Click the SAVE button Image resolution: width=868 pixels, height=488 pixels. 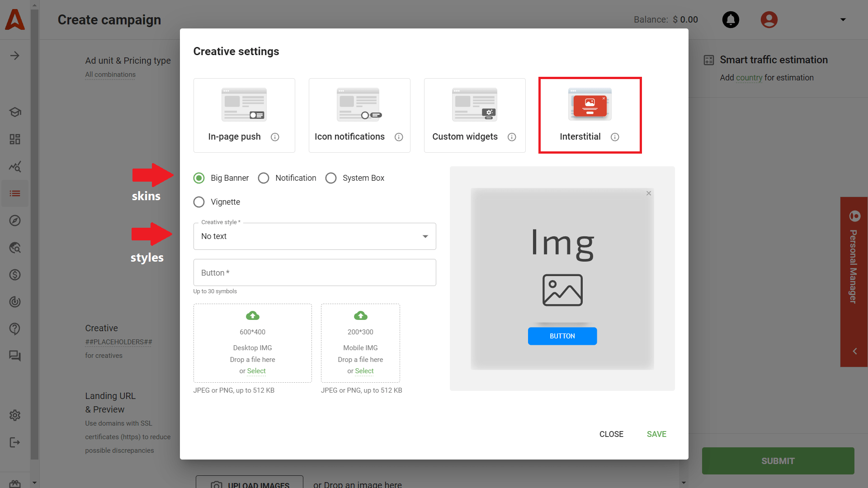(656, 434)
